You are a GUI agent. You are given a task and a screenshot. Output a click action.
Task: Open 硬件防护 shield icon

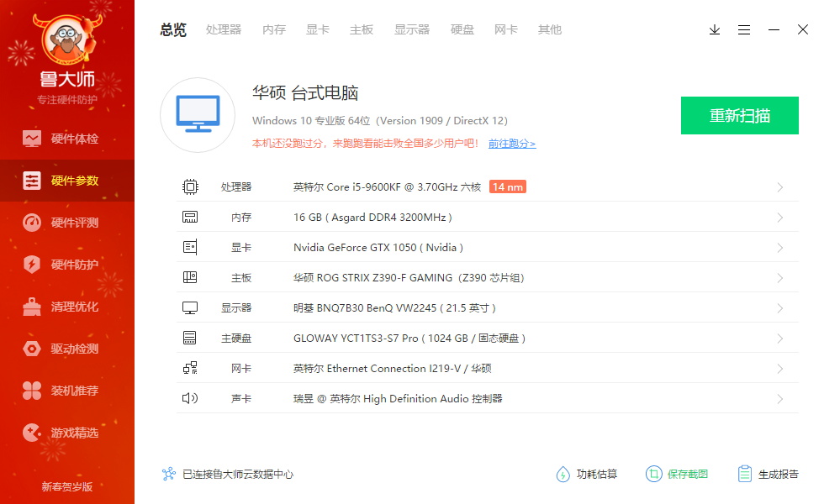[32, 264]
